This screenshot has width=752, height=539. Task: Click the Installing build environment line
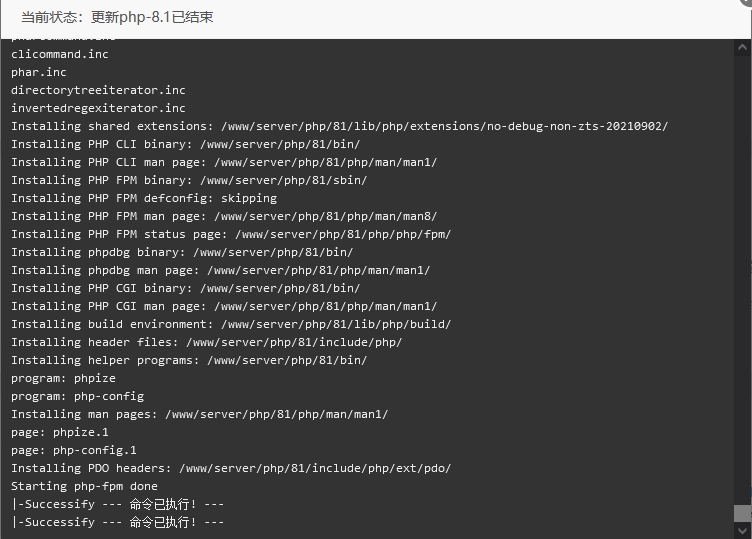(231, 324)
